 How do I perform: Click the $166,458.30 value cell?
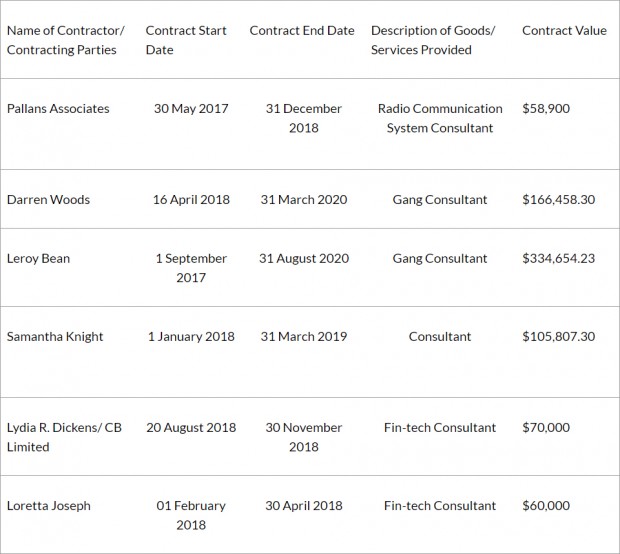558,199
